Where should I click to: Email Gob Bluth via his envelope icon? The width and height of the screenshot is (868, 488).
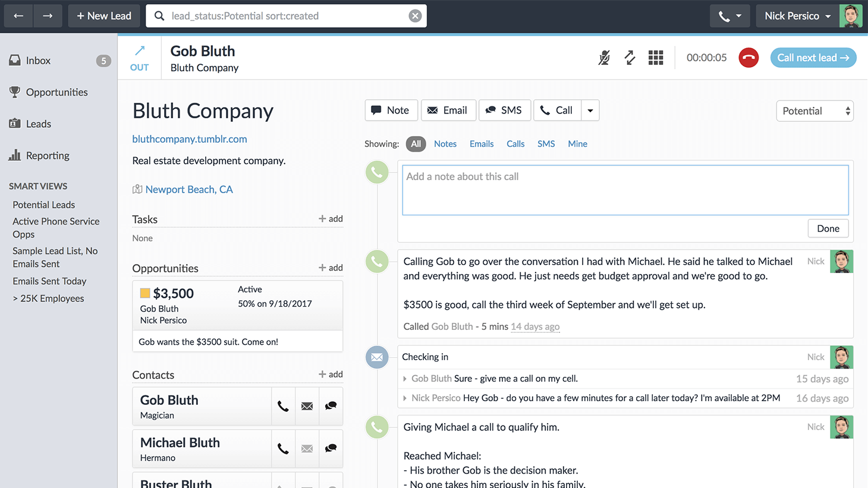pos(307,407)
